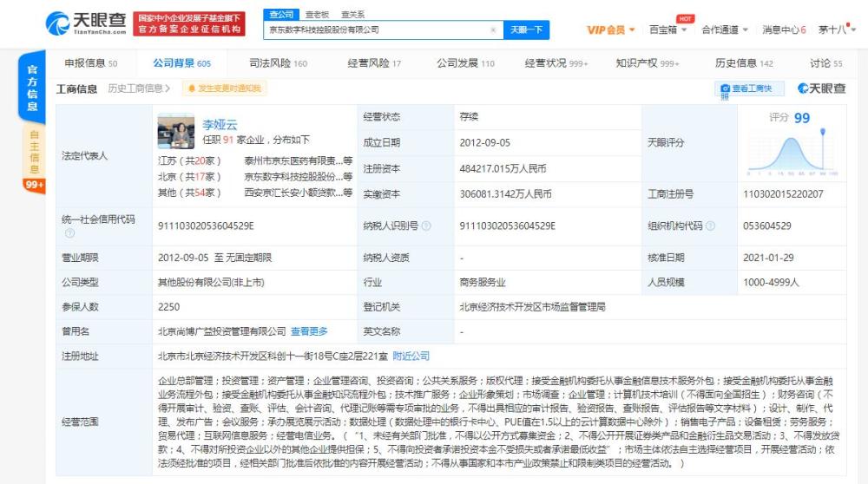Screen dimensions: 868x484
Task: Click the help icon beside 纳税人识别号
Action: click(425, 226)
